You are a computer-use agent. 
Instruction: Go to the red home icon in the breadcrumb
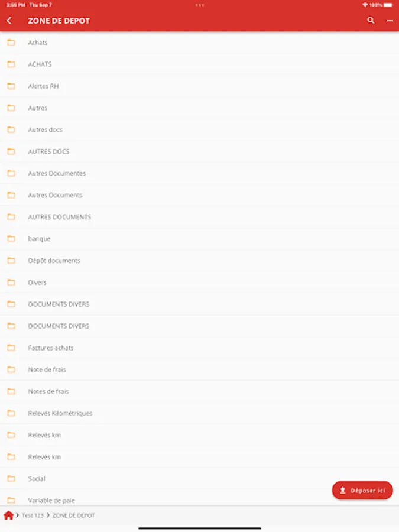coord(8,515)
